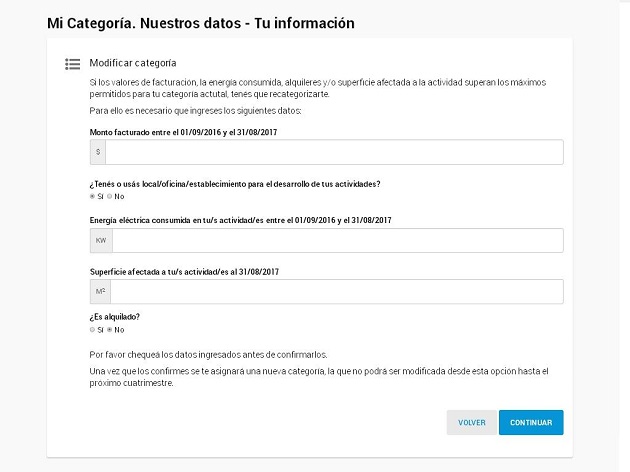Viewport: 630px width, 472px height.
Task: Select No under ¿Es alquilado?
Action: [110, 329]
